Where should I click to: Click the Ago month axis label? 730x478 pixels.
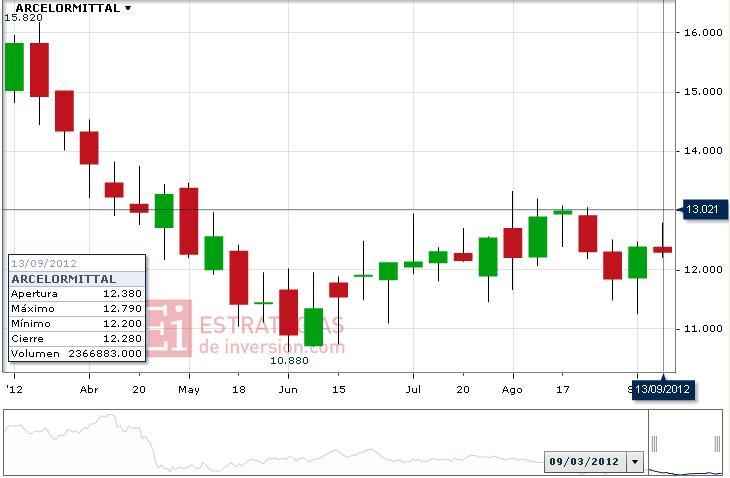(512, 390)
